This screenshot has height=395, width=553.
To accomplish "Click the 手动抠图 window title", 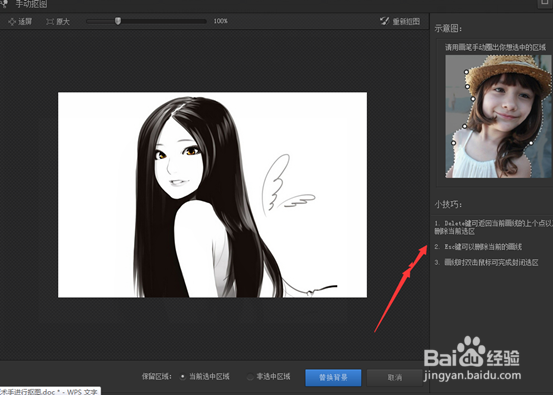I will pyautogui.click(x=31, y=4).
